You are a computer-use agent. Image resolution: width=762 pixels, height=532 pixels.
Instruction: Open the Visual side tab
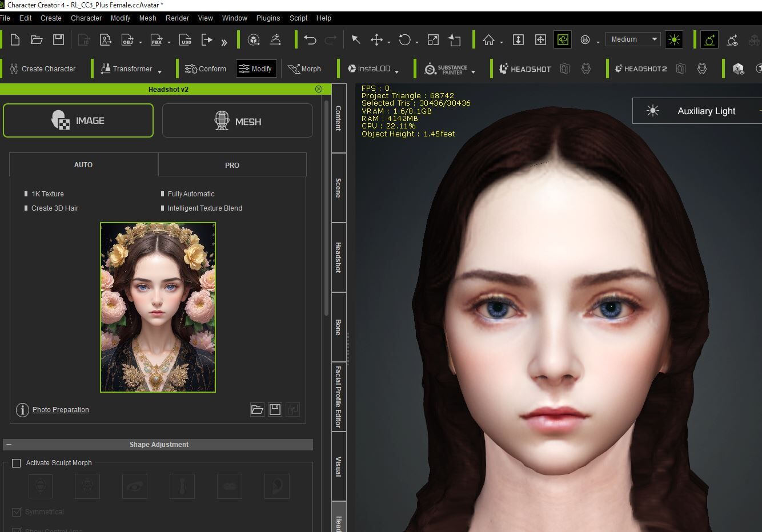(339, 466)
